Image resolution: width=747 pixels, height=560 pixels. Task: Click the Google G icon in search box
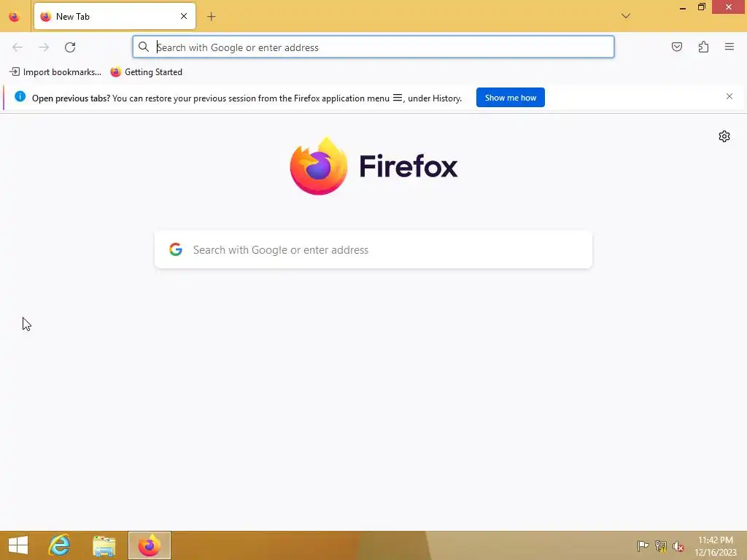pyautogui.click(x=176, y=249)
